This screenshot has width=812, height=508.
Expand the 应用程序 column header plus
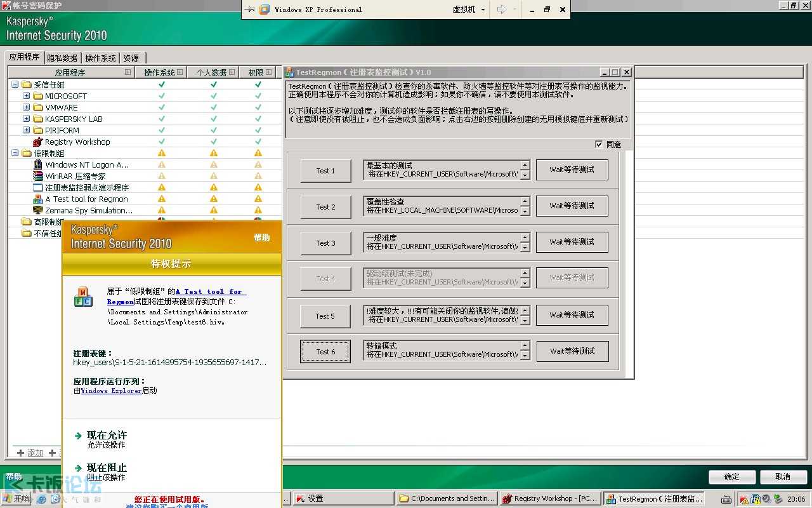(x=128, y=72)
